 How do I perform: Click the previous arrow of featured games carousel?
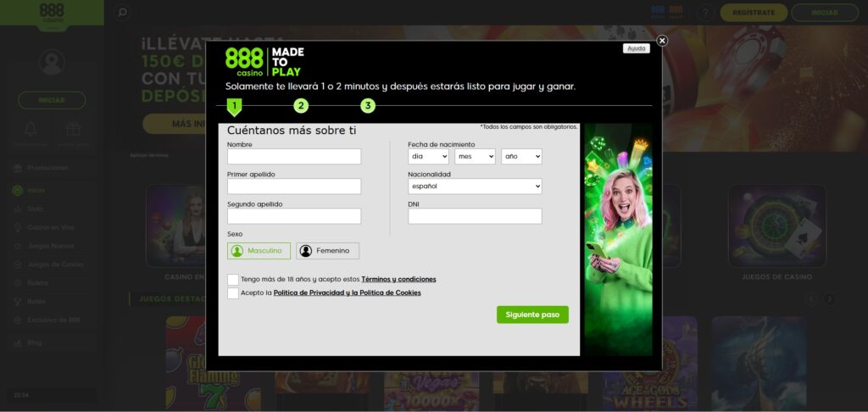(x=811, y=299)
